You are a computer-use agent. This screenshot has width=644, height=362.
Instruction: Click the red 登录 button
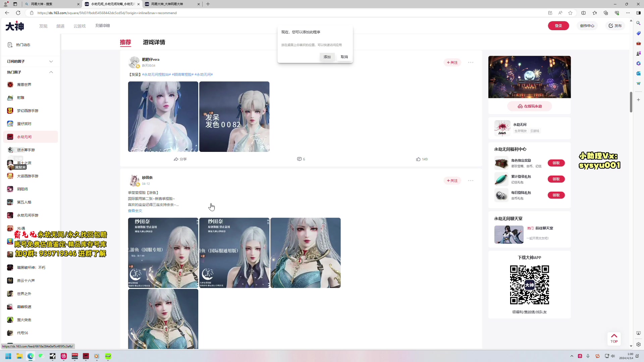(558, 26)
